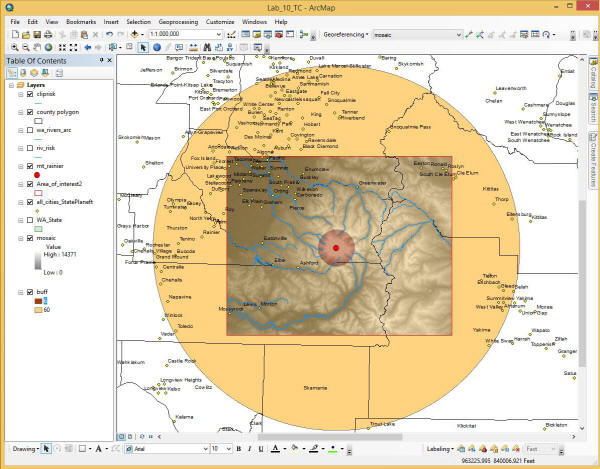Select the Zoom Out tool
This screenshot has width=600, height=469.
(26, 47)
